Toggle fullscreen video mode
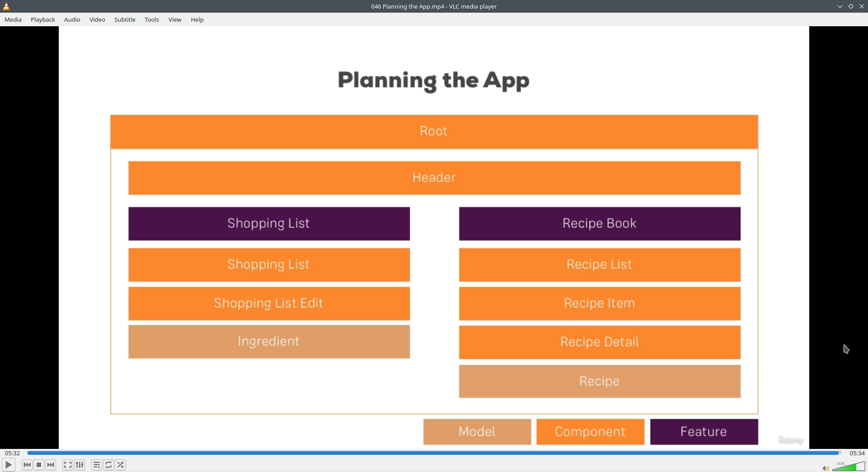Viewport: 868px width, 472px height. pos(68,465)
